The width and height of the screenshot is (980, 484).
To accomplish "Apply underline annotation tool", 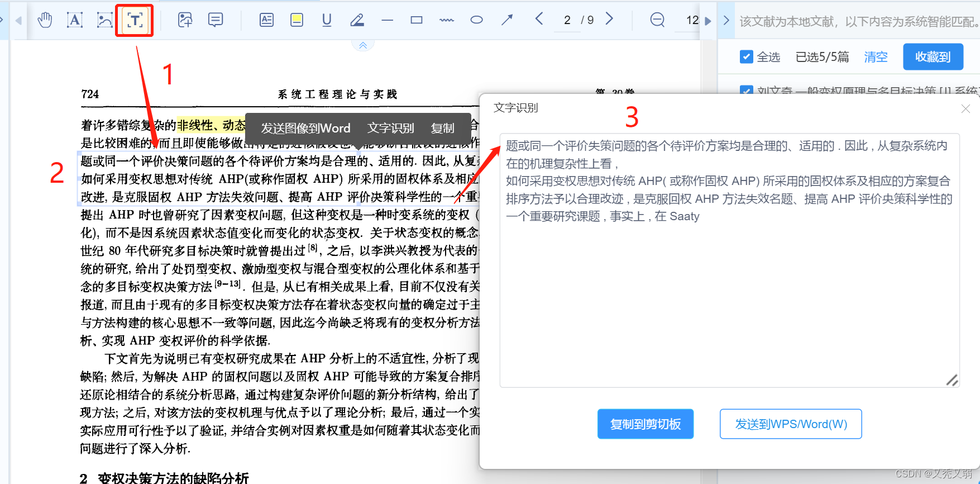I will [327, 20].
